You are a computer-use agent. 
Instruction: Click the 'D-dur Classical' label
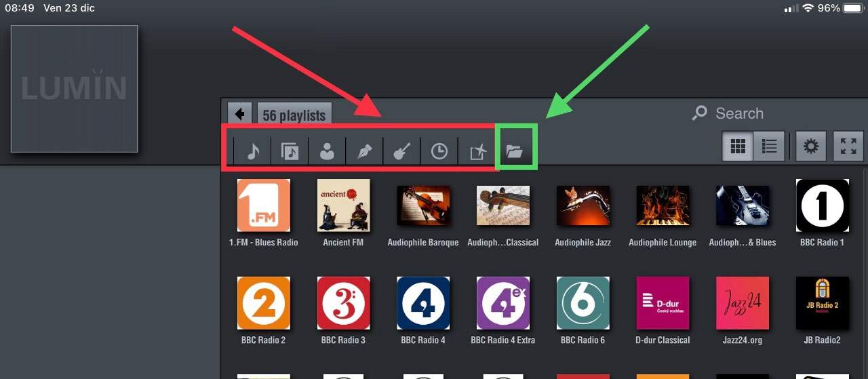(x=663, y=340)
